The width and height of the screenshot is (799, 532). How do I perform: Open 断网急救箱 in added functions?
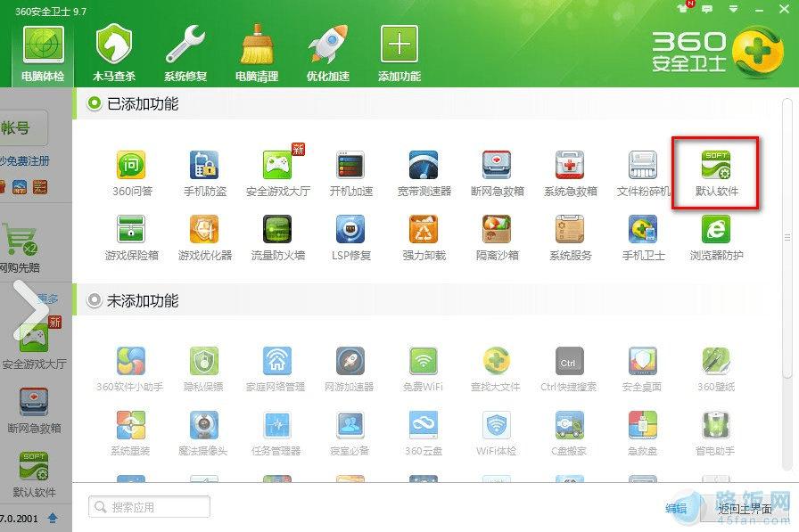point(497,174)
